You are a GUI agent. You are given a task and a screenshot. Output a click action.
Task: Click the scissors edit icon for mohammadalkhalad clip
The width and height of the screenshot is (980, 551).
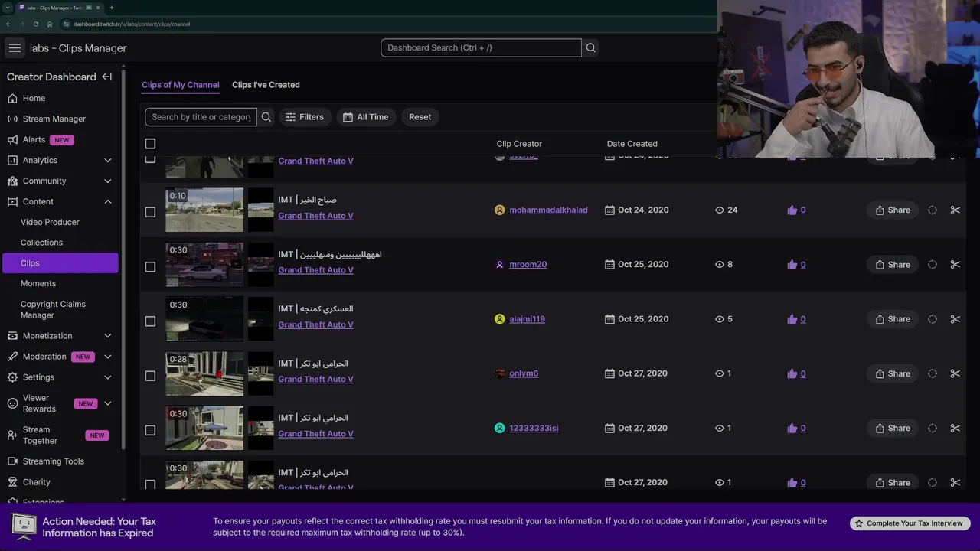955,210
